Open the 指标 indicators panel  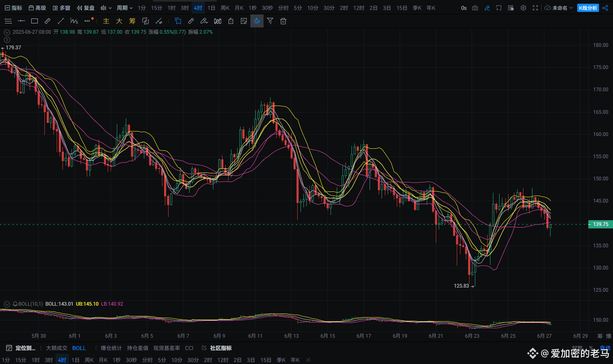pos(14,8)
